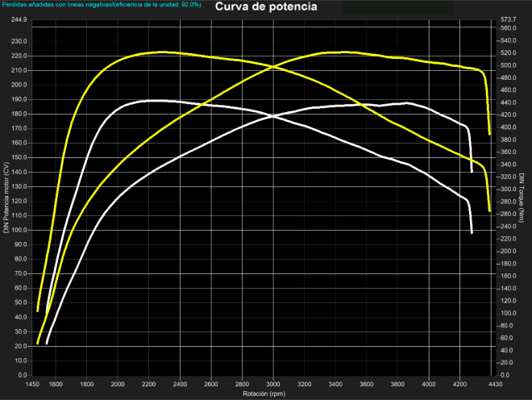Select the 2200 rpm tick on the x-axis
This screenshot has width=532, height=400.
pyautogui.click(x=149, y=385)
